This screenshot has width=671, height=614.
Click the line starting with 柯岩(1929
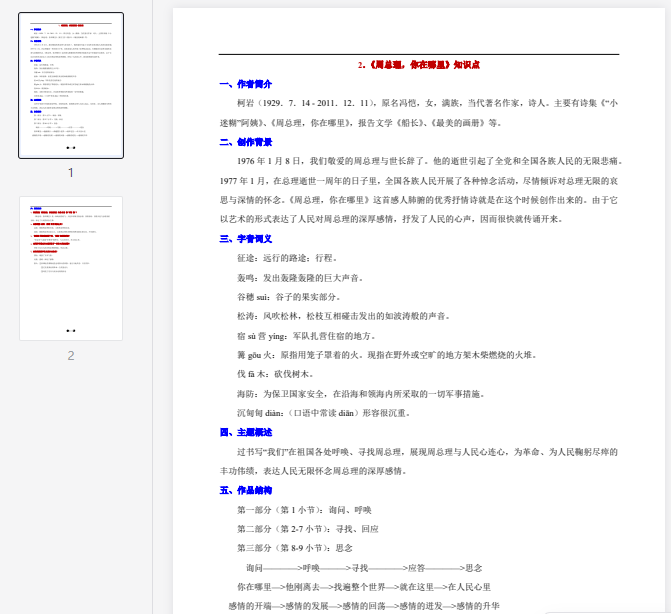[x=420, y=103]
